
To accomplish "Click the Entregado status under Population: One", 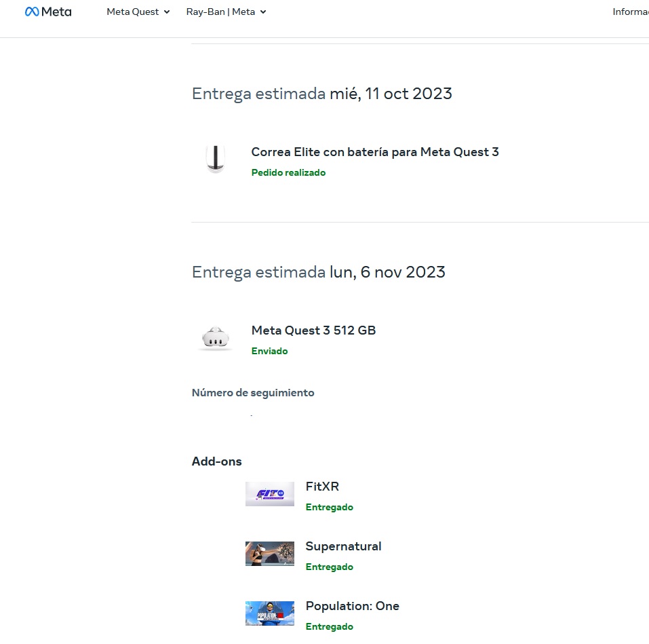I will click(330, 626).
